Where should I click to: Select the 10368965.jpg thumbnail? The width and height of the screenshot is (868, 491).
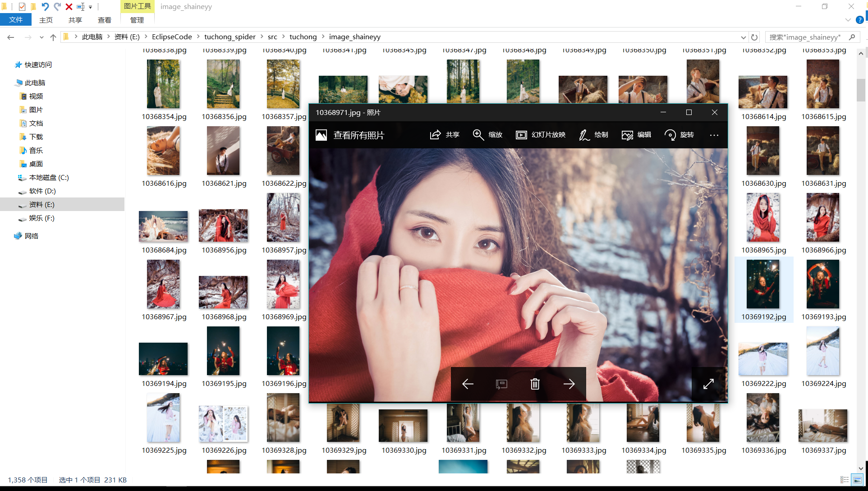pos(763,218)
